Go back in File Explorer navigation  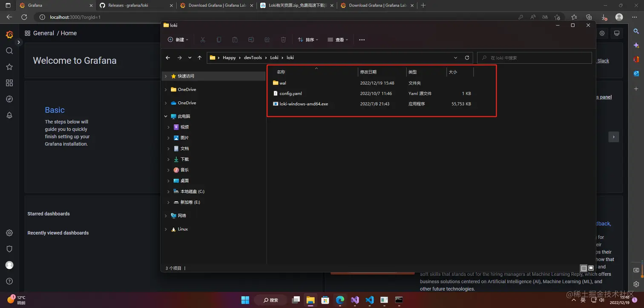pyautogui.click(x=168, y=58)
